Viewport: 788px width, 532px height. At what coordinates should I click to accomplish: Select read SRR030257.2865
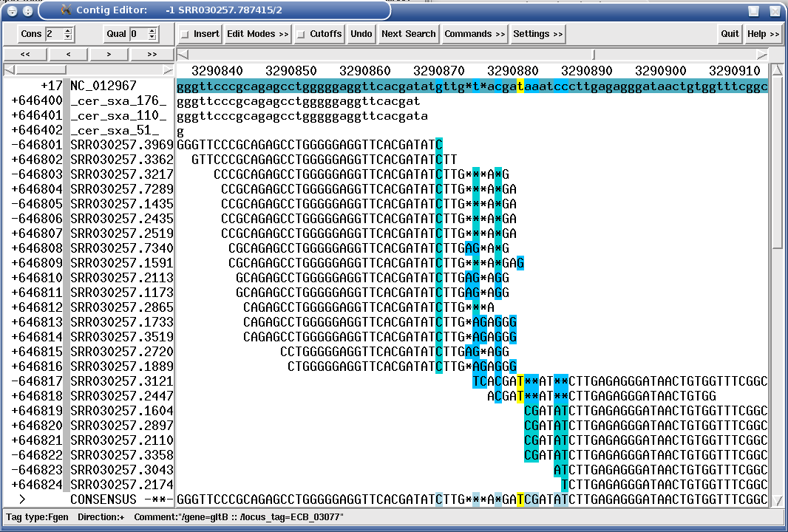[122, 307]
